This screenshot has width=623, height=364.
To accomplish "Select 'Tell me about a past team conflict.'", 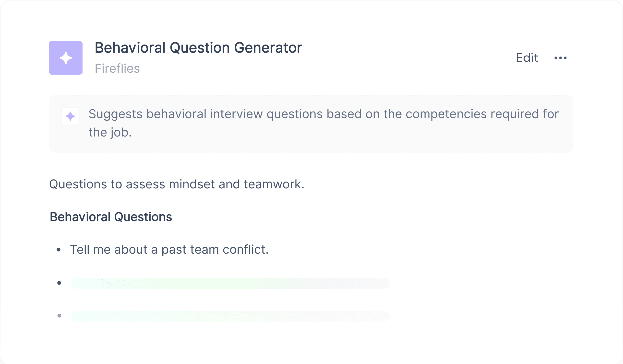I will point(169,250).
